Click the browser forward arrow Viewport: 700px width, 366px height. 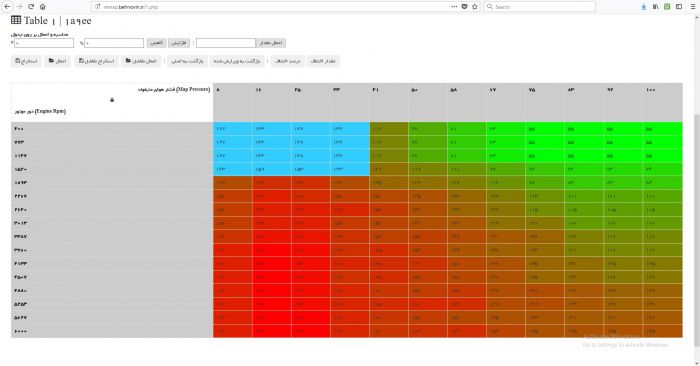coord(19,7)
